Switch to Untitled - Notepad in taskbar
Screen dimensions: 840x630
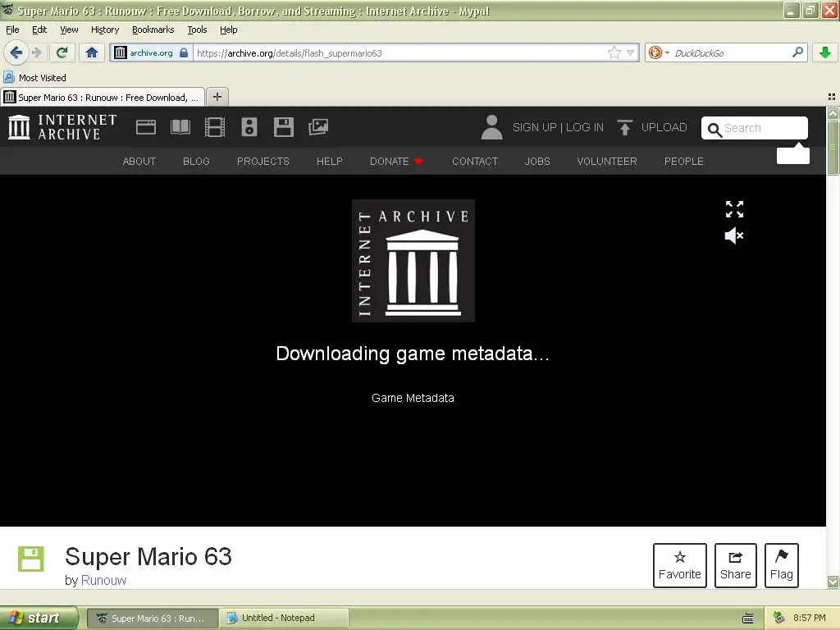click(285, 618)
